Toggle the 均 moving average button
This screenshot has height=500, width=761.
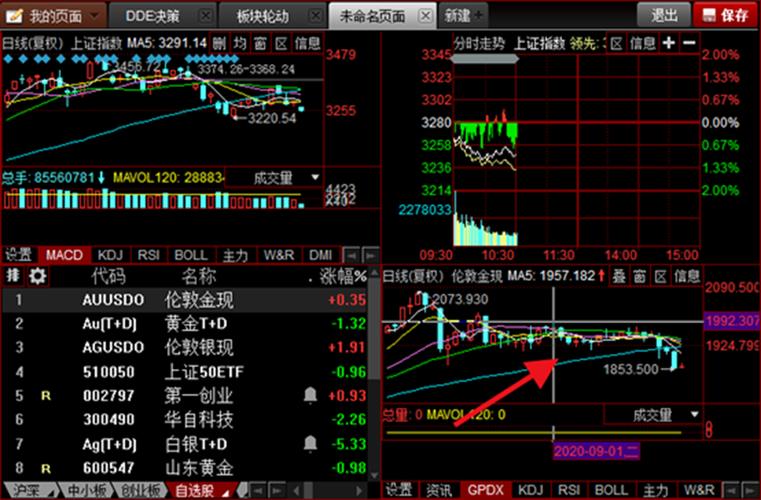tap(240, 43)
